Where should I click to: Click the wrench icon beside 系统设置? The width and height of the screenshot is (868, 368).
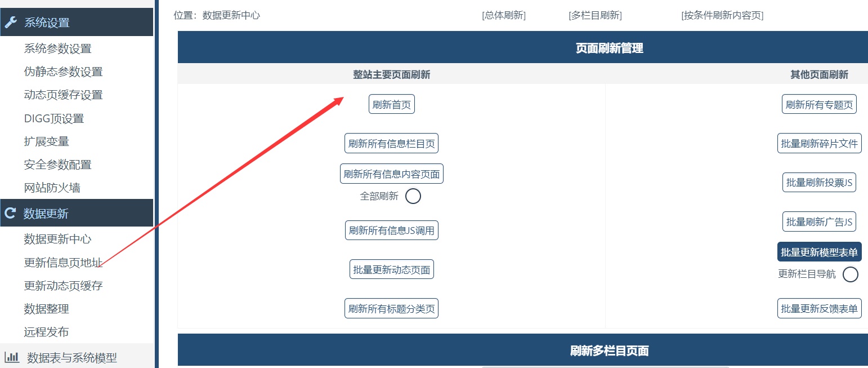(x=11, y=23)
